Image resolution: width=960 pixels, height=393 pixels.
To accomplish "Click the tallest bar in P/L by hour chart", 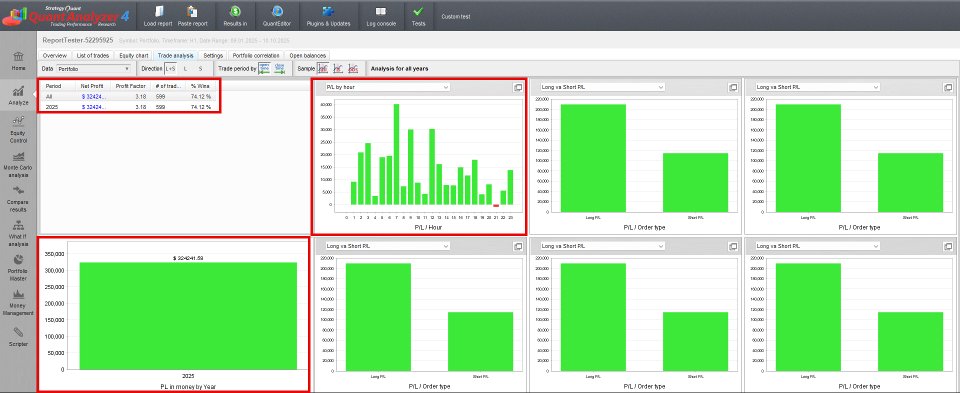I will (396, 154).
